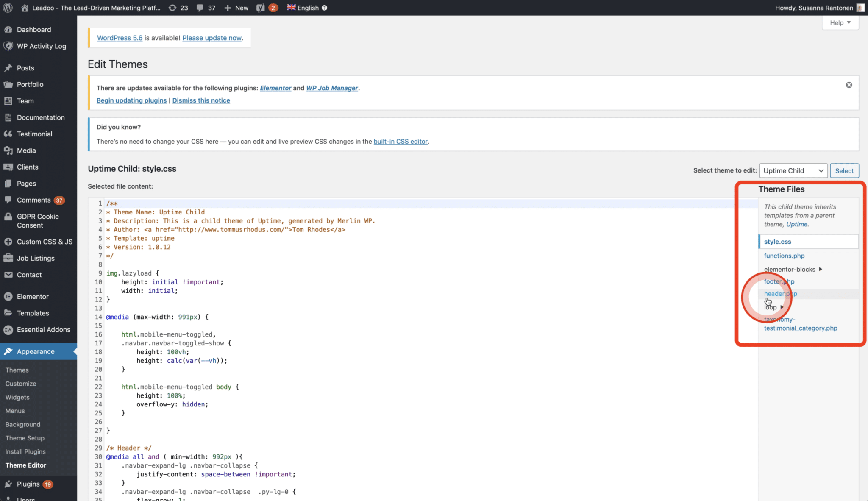Click the Documentation page icon
This screenshot has height=501, width=868.
pos(8,117)
